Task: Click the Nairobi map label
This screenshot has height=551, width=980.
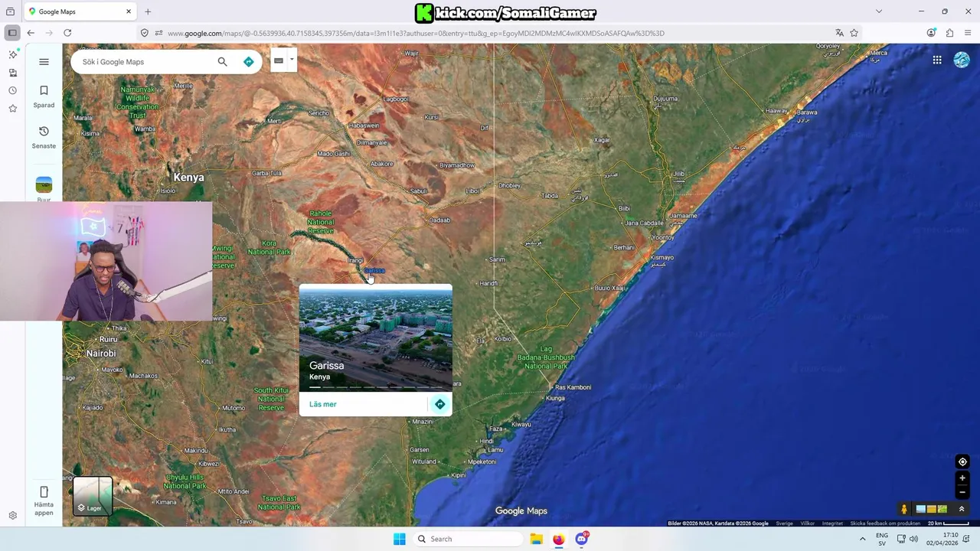Action: coord(101,354)
